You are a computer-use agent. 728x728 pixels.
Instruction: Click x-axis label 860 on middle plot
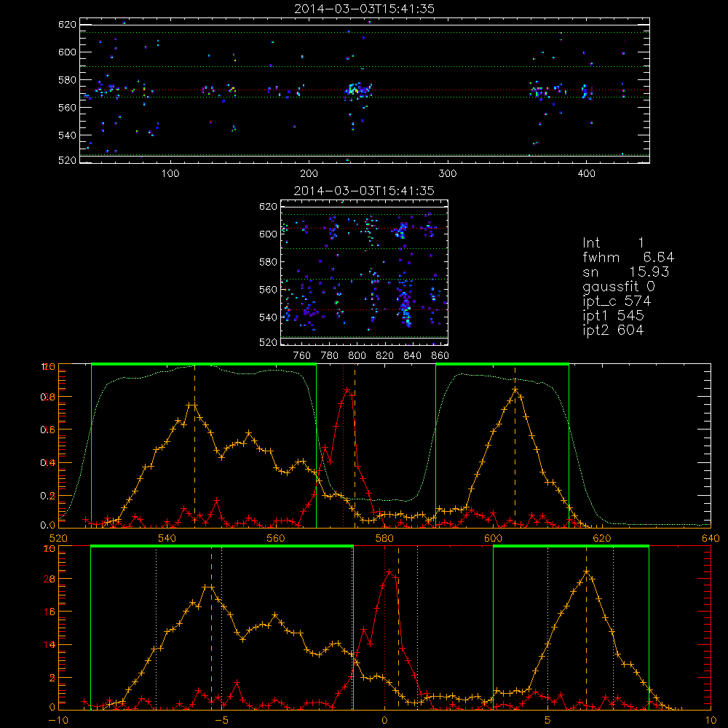tap(440, 356)
